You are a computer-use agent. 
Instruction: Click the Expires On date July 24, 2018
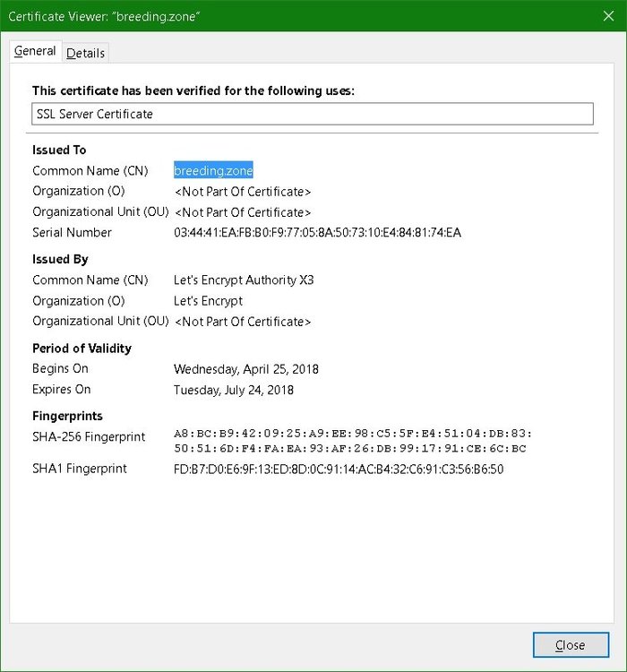click(x=233, y=390)
